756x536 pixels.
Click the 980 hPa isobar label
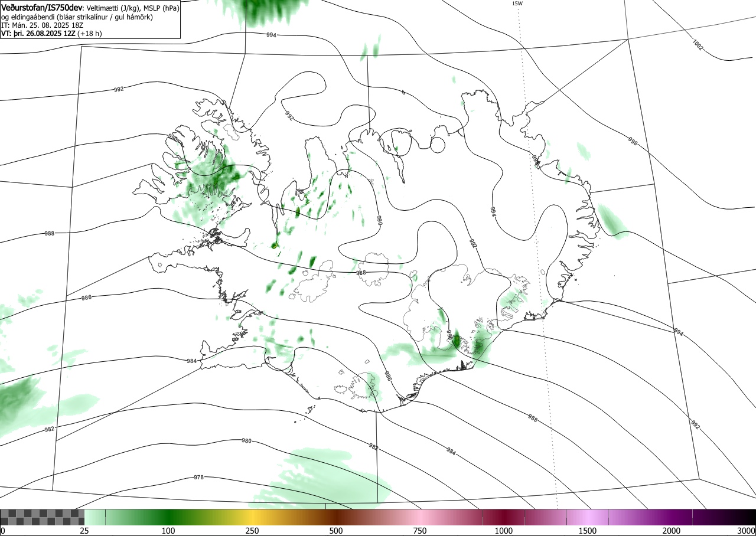pyautogui.click(x=246, y=441)
